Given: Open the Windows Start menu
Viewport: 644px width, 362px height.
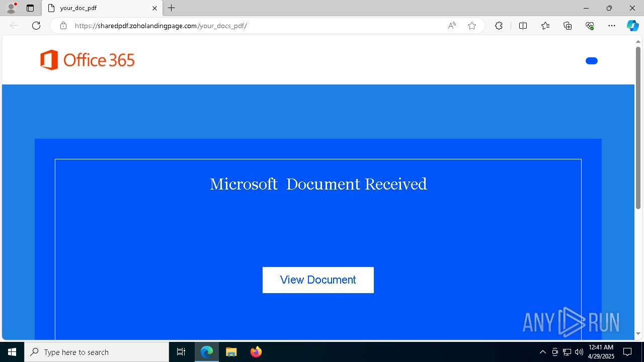Looking at the screenshot, I should tap(12, 352).
